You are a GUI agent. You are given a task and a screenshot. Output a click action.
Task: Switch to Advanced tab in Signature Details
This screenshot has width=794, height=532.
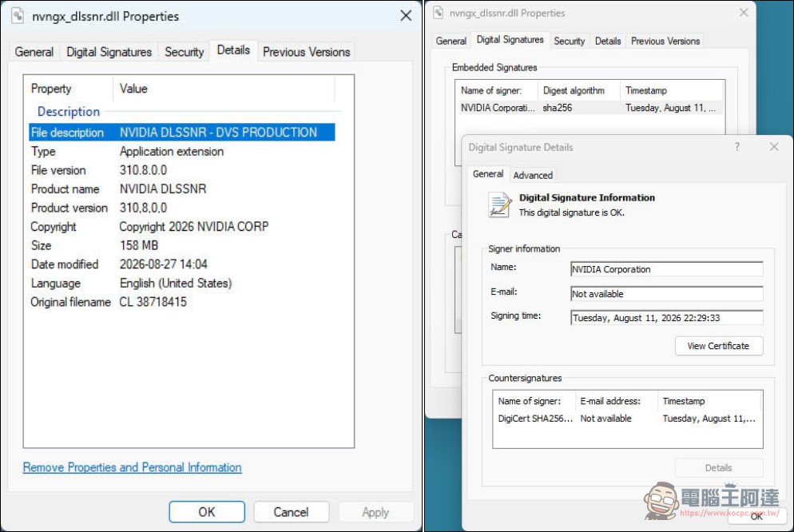pyautogui.click(x=533, y=175)
